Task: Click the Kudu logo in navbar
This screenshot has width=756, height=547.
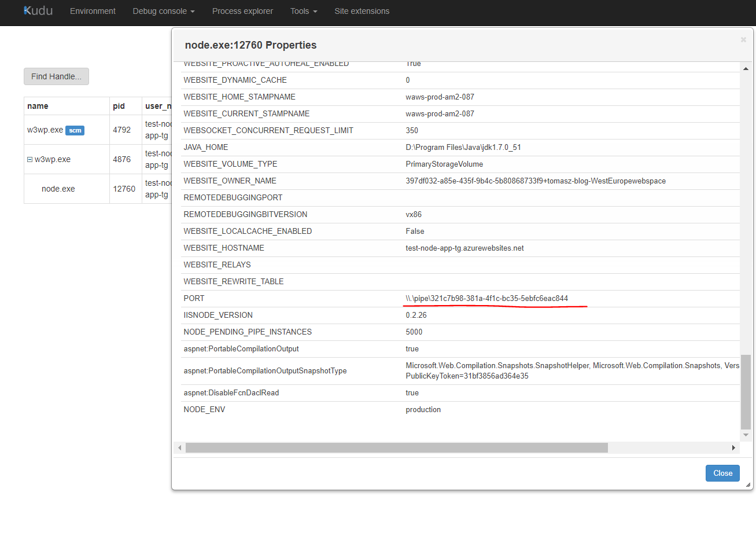Action: click(38, 11)
